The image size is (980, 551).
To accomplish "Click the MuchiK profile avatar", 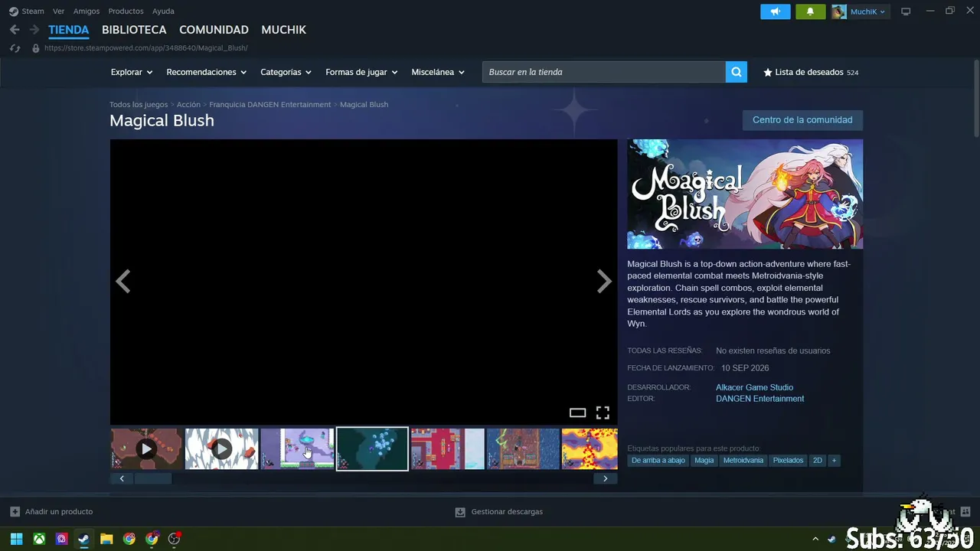I will (839, 11).
